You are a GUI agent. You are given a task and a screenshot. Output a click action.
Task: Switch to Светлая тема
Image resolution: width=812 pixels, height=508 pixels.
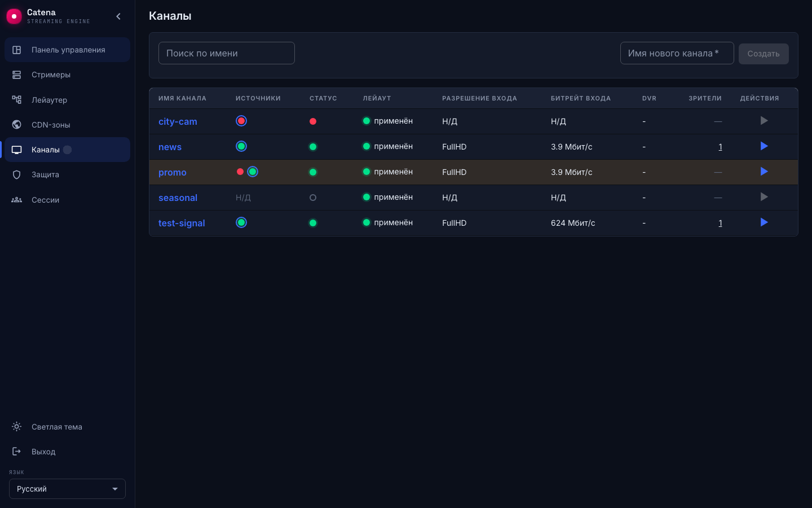coord(67,427)
